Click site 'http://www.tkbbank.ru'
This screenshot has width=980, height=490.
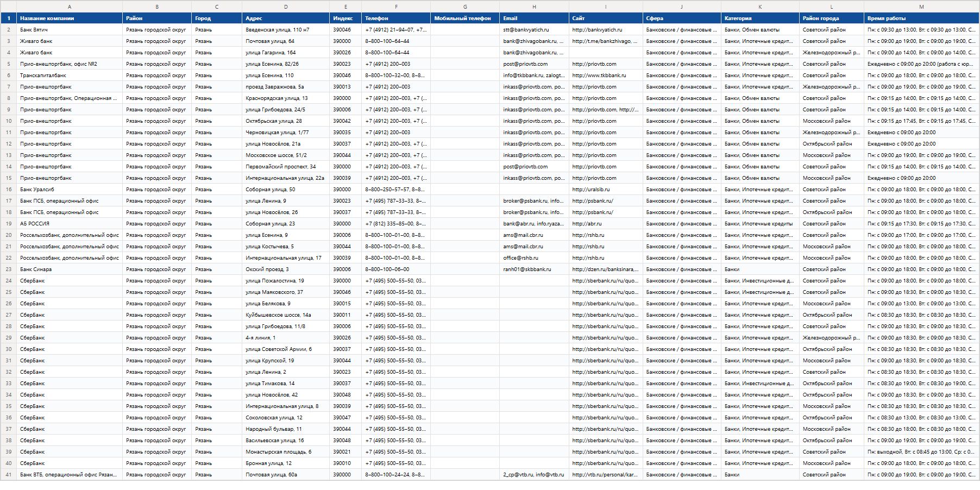pos(606,75)
